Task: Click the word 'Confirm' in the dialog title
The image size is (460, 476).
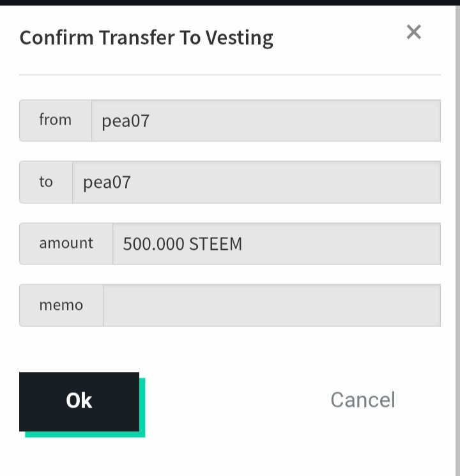Action: pos(57,38)
